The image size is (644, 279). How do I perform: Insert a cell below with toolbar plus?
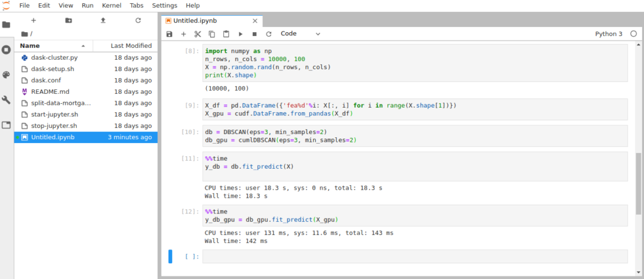[184, 34]
